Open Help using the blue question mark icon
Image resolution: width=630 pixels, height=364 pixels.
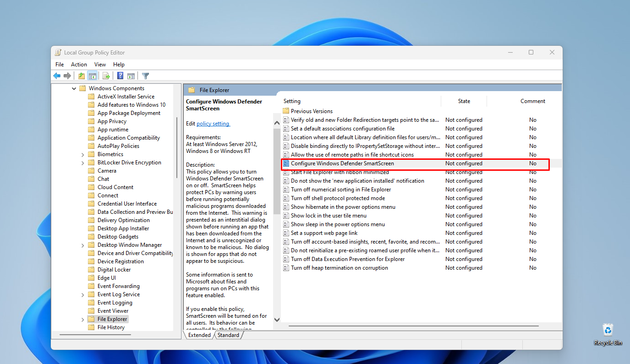coord(121,76)
